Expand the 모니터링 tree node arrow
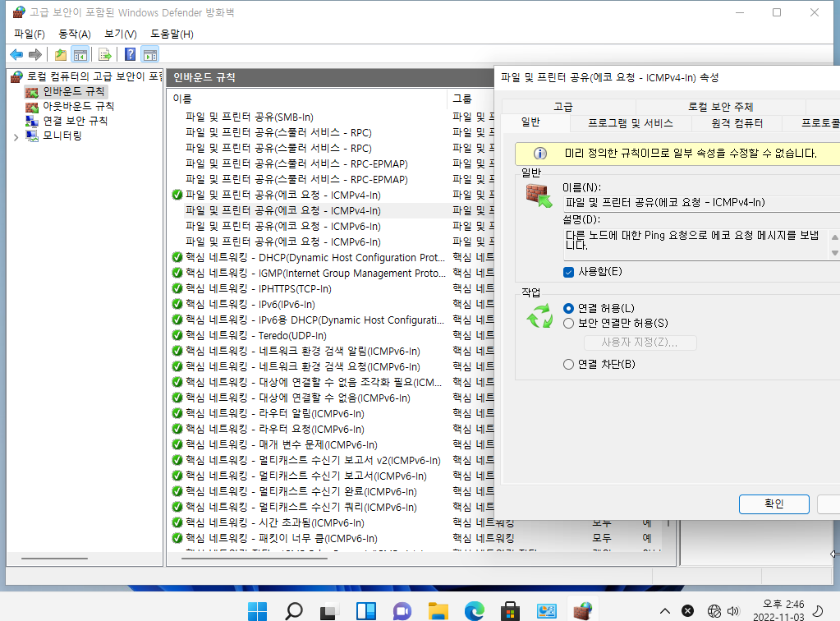The height and width of the screenshot is (621, 840). click(x=16, y=137)
